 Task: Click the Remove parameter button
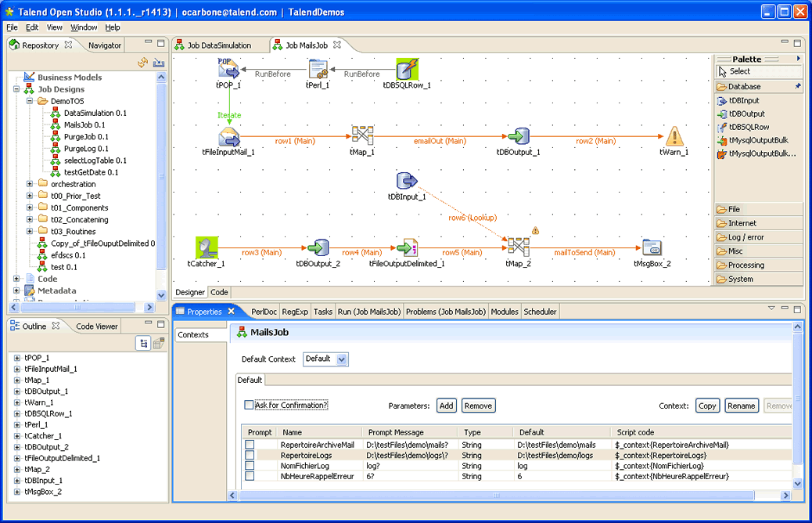click(478, 406)
